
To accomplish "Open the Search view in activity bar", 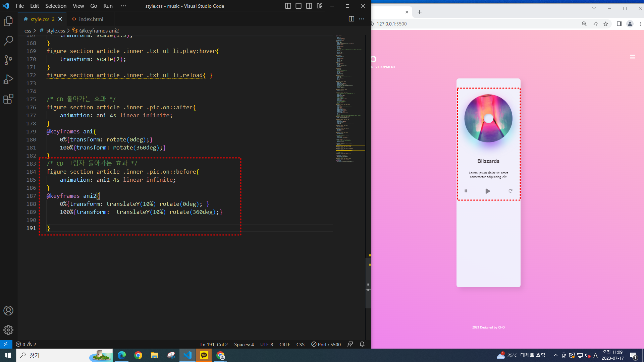I will pyautogui.click(x=8, y=41).
